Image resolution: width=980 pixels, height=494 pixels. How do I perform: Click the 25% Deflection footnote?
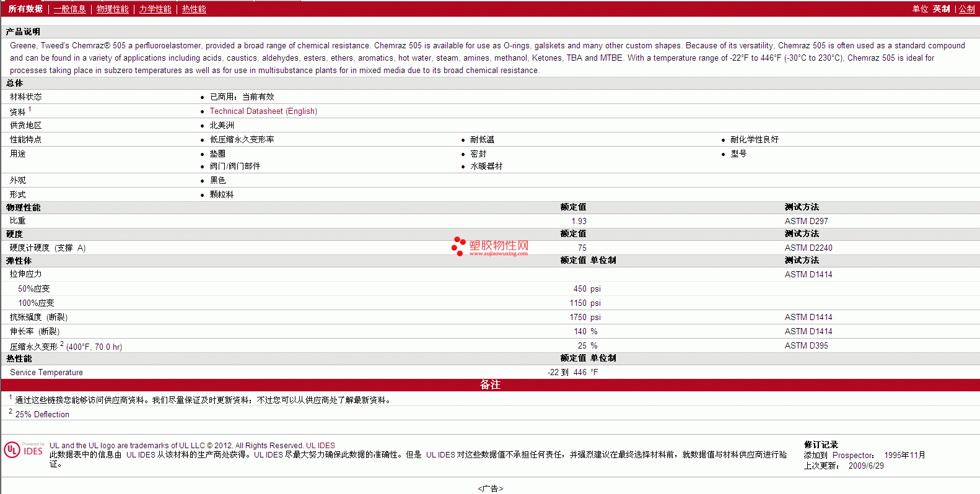42,414
